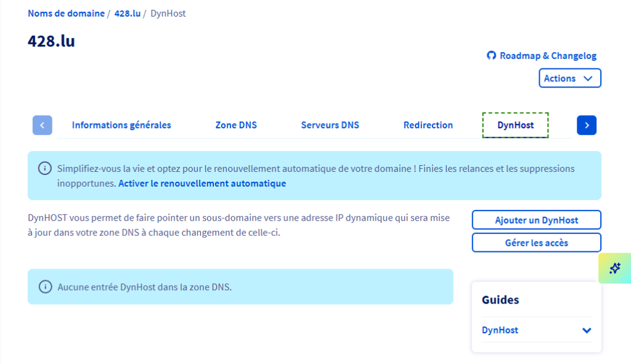This screenshot has width=631, height=364.
Task: Click the info icon in the renewal banner
Action: click(x=44, y=169)
